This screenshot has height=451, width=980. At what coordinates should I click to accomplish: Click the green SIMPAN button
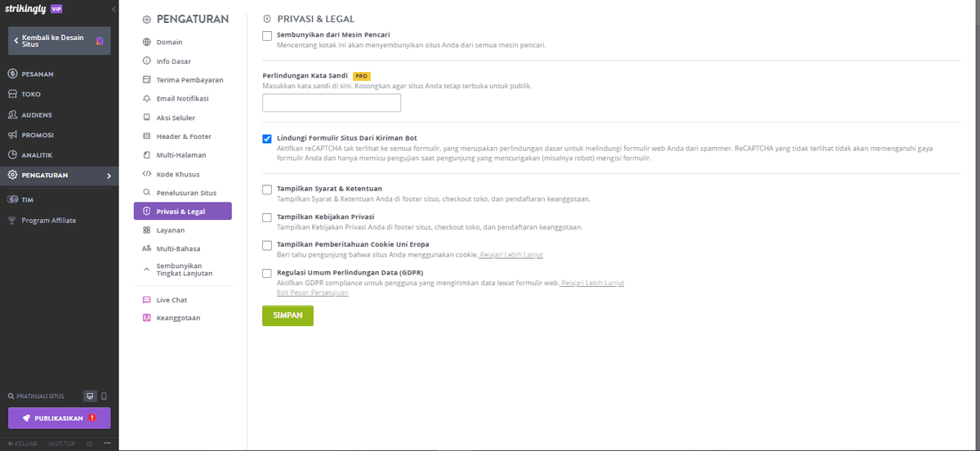[287, 315]
